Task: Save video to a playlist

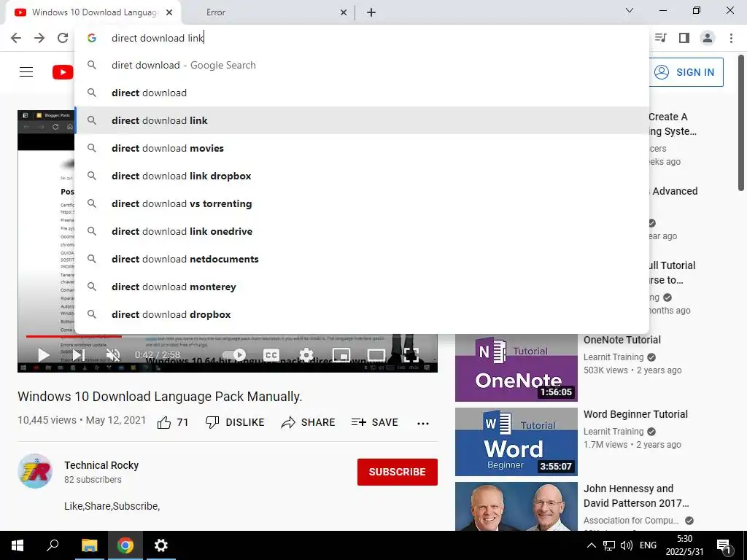Action: click(374, 422)
